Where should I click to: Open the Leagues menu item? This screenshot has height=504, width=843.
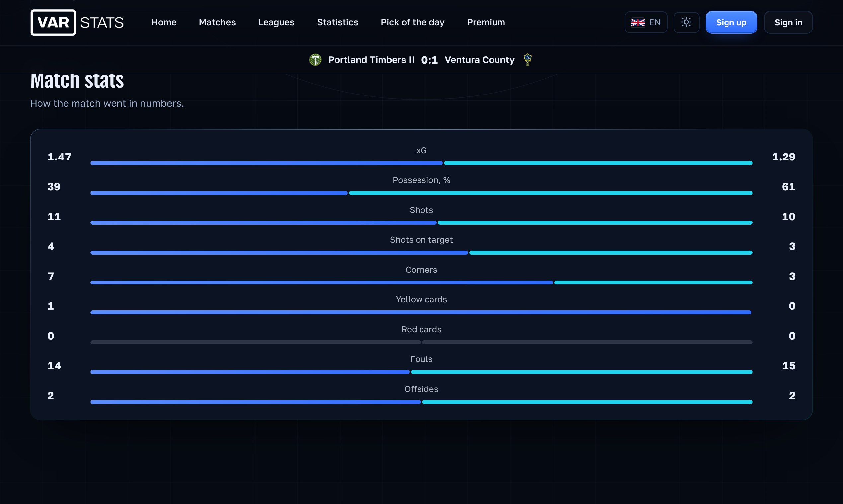pos(276,23)
